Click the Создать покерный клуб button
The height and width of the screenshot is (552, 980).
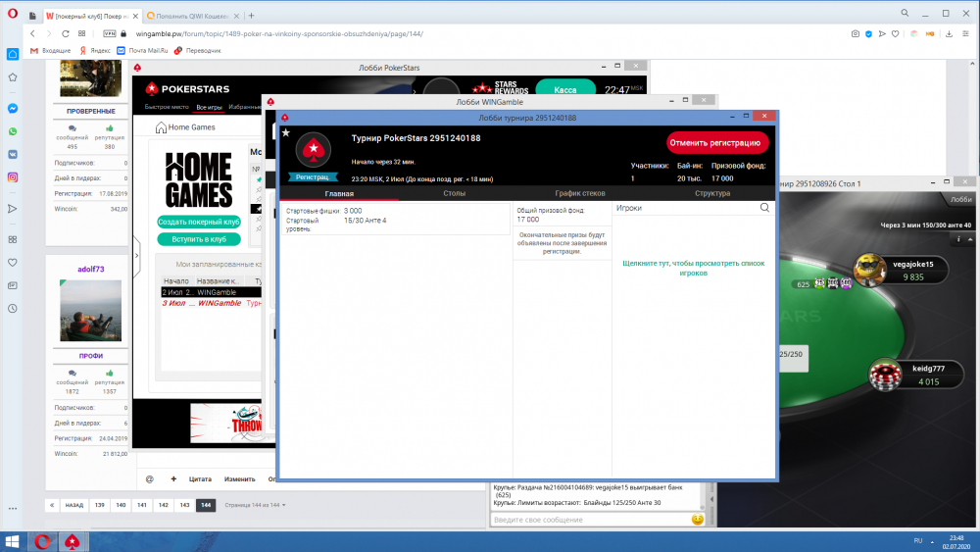coord(199,222)
